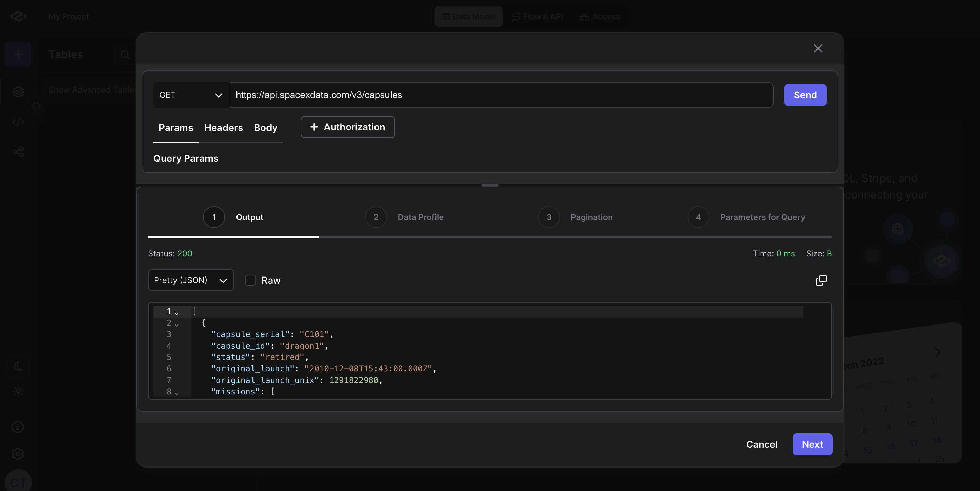
Task: Click the collapse sidebar code-bracket icon
Action: tap(36, 106)
